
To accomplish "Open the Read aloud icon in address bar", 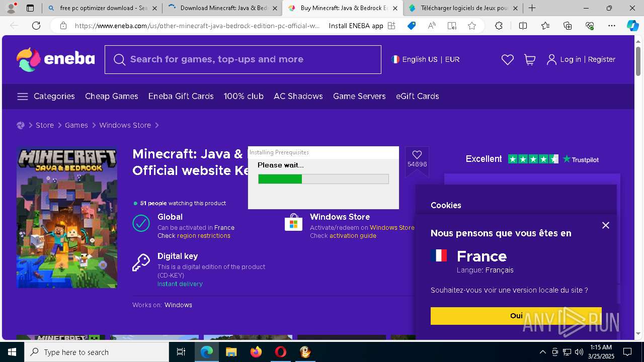I will [432, 26].
